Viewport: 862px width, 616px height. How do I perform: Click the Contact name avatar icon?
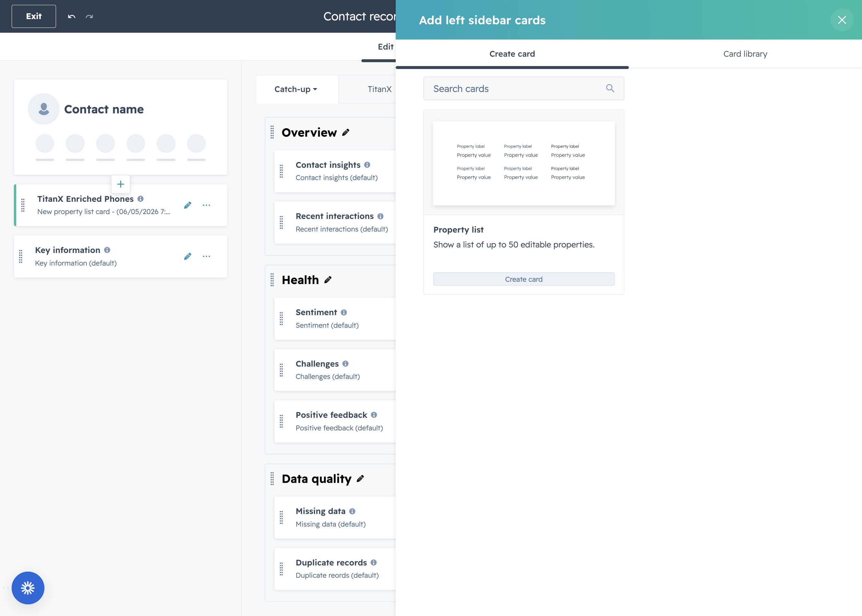pos(44,109)
